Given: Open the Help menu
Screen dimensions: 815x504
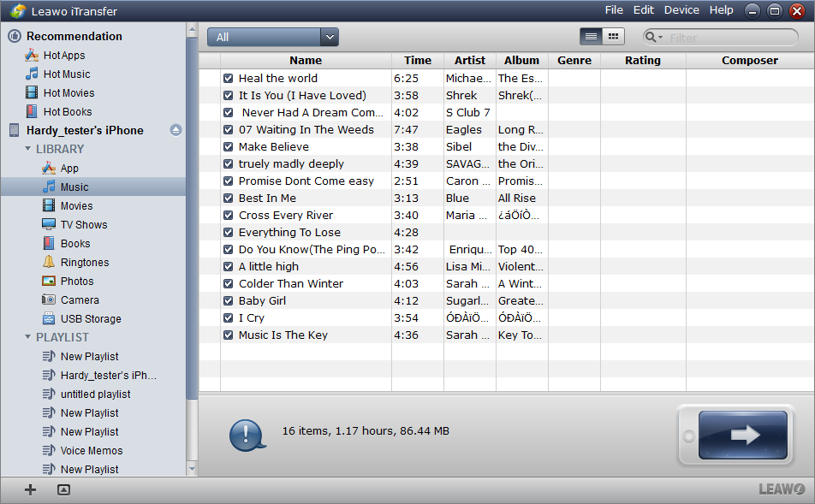Looking at the screenshot, I should pyautogui.click(x=722, y=10).
